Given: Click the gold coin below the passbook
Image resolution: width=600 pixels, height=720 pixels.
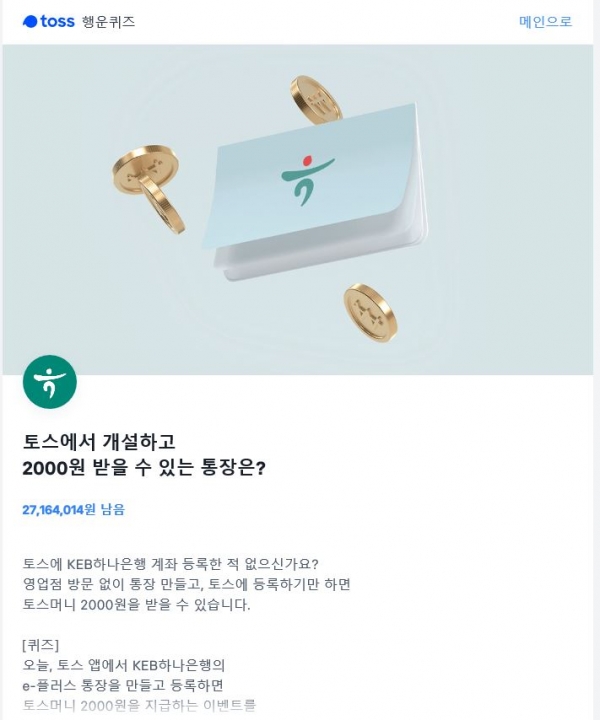Looking at the screenshot, I should pos(370,312).
